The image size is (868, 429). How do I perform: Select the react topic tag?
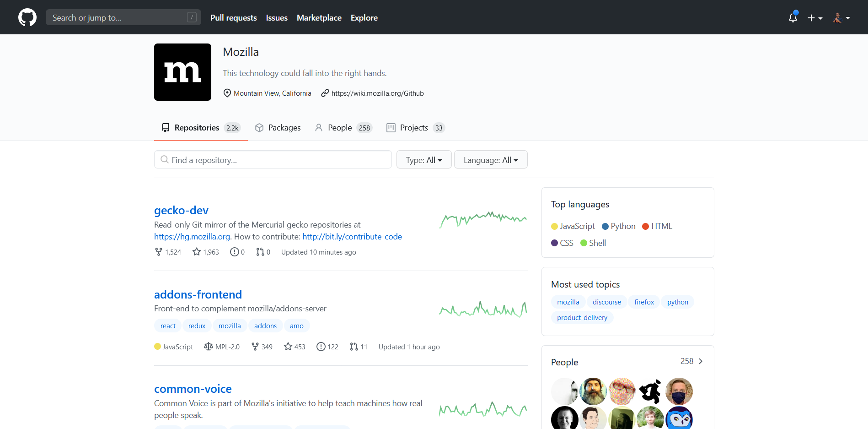[x=168, y=326]
